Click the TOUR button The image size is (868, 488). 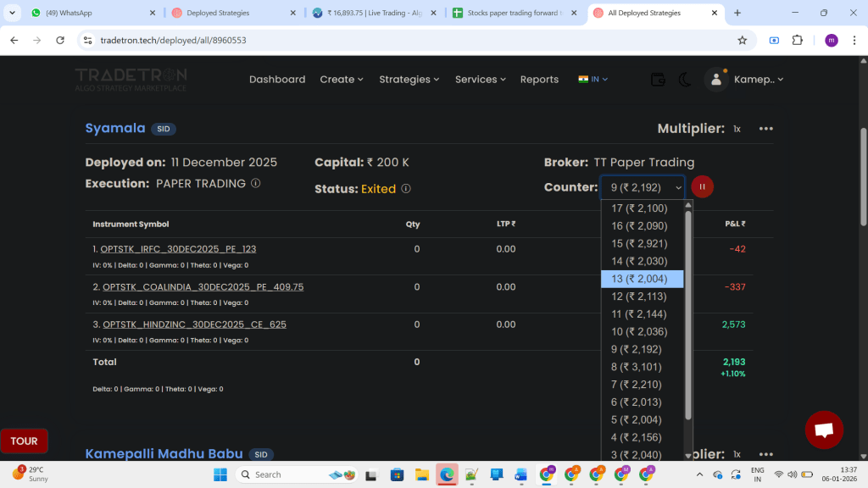tap(24, 441)
